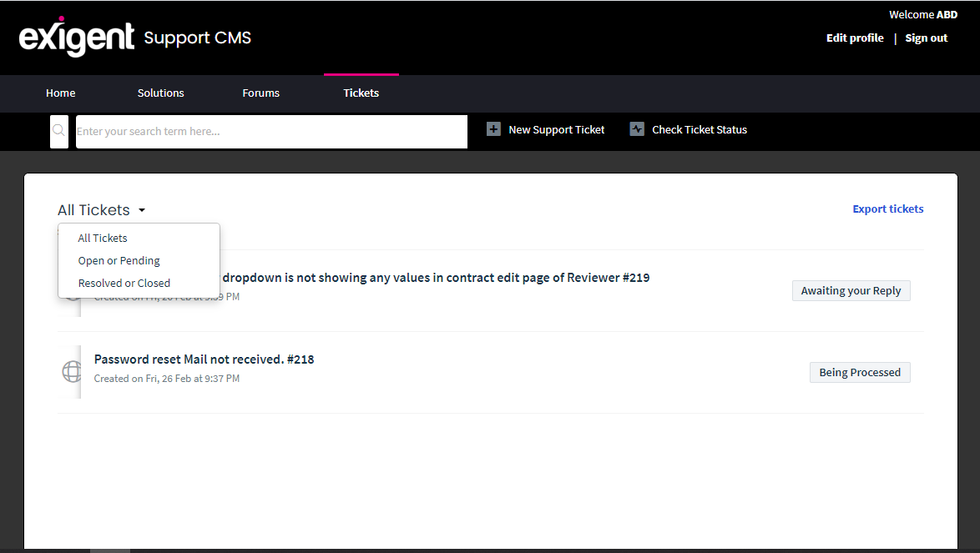This screenshot has width=980, height=553.
Task: Click the search magnifier icon
Action: click(58, 131)
